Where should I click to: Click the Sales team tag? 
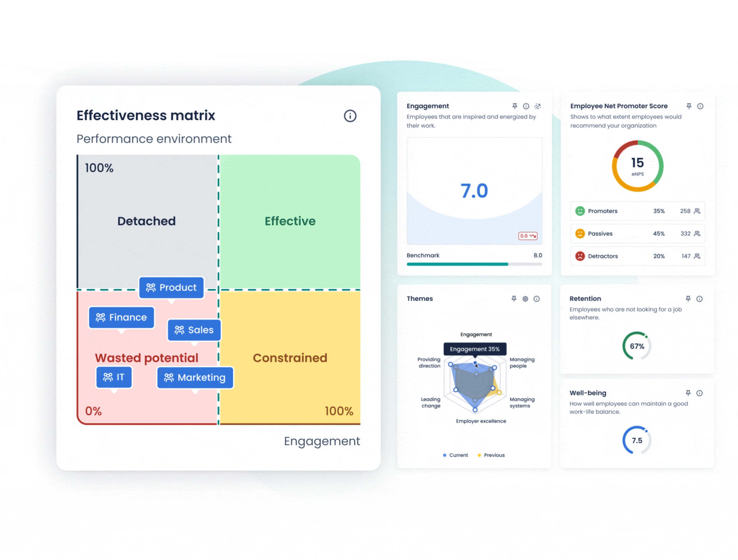click(194, 330)
